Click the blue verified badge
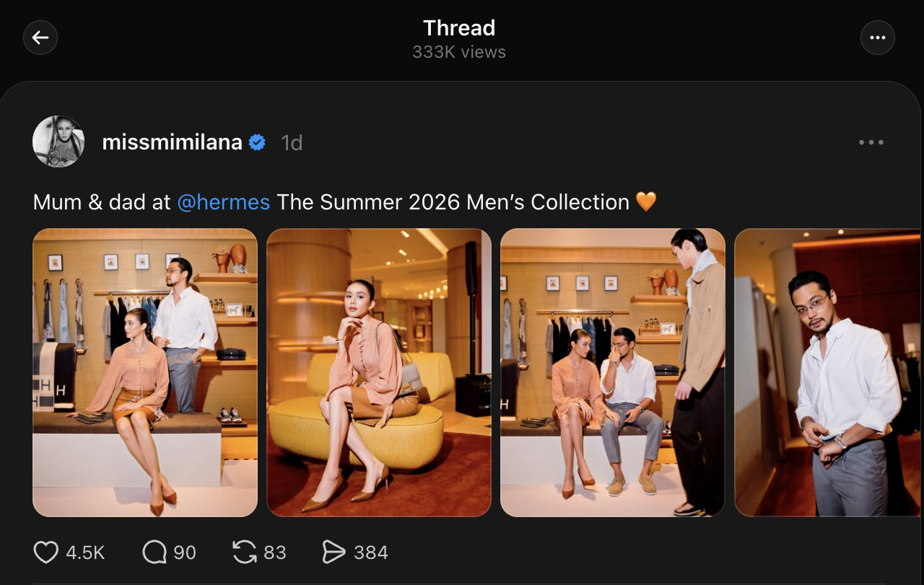 pyautogui.click(x=257, y=142)
